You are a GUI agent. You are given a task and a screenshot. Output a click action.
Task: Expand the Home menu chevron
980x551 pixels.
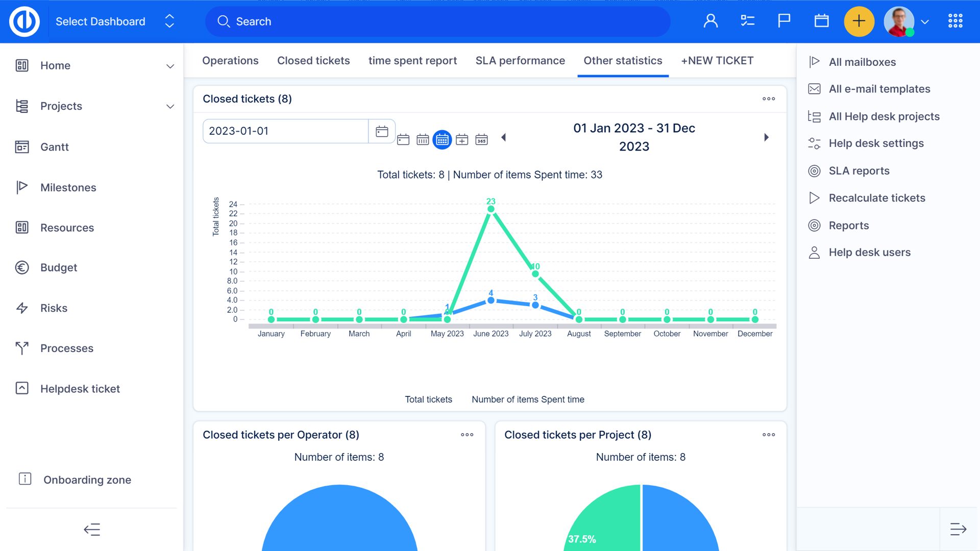tap(170, 66)
